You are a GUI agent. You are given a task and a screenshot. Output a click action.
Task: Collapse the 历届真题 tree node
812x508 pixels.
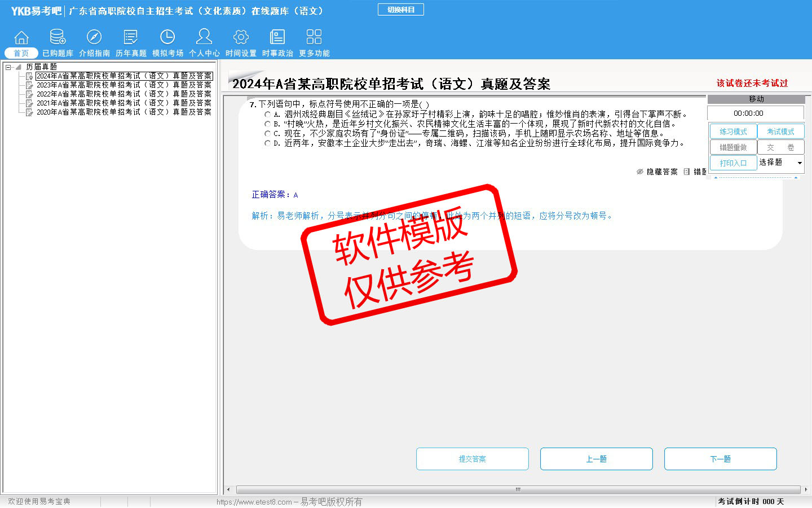[8, 67]
